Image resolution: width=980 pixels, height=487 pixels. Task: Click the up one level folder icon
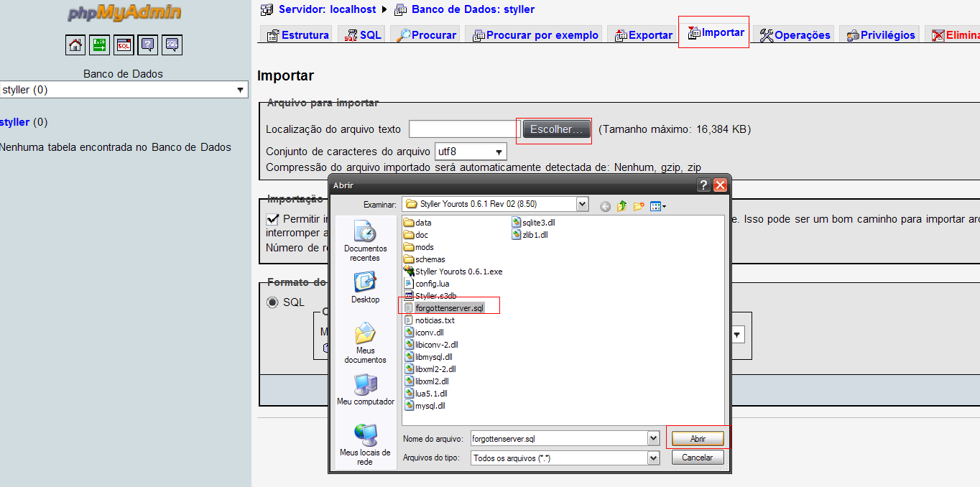point(622,206)
